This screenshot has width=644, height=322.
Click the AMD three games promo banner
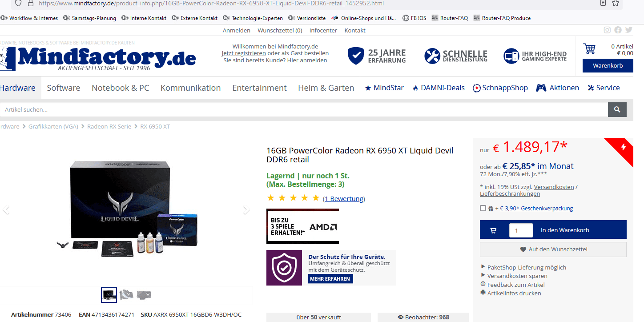[x=302, y=226]
